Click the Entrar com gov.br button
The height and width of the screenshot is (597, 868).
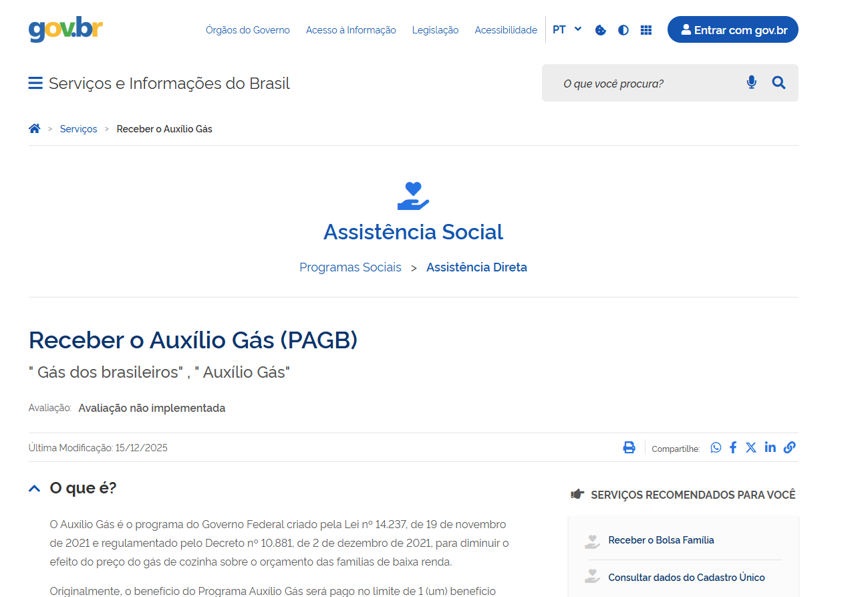tap(732, 30)
